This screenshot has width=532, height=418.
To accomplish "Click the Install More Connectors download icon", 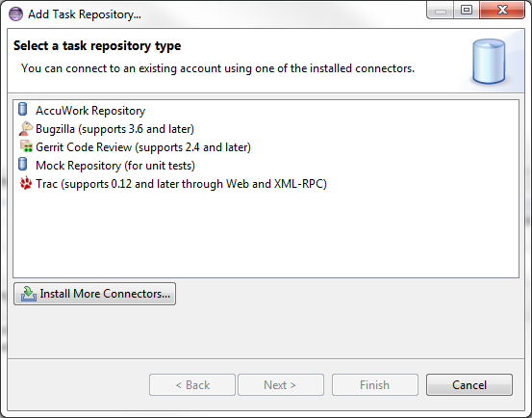I will pos(29,294).
